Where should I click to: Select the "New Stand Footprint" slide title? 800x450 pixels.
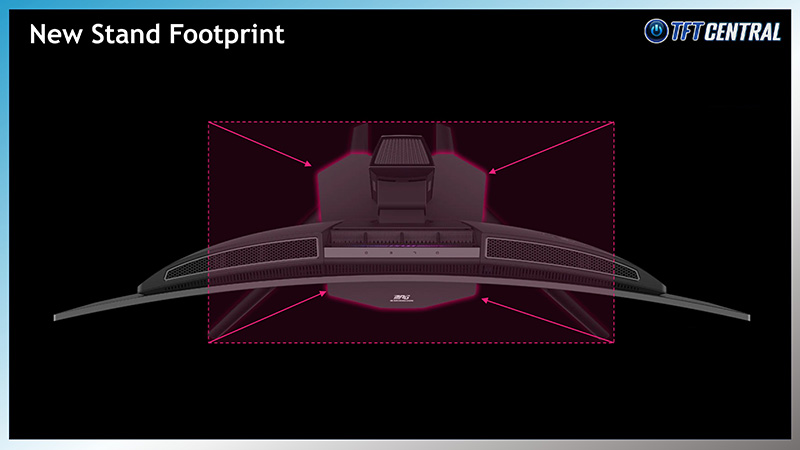coord(157,34)
